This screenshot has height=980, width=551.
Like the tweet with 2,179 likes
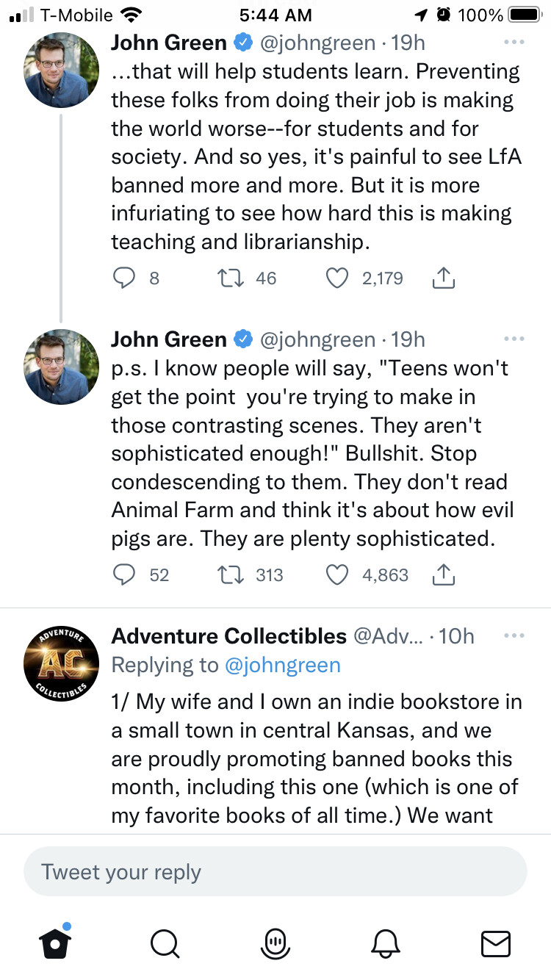tap(336, 278)
